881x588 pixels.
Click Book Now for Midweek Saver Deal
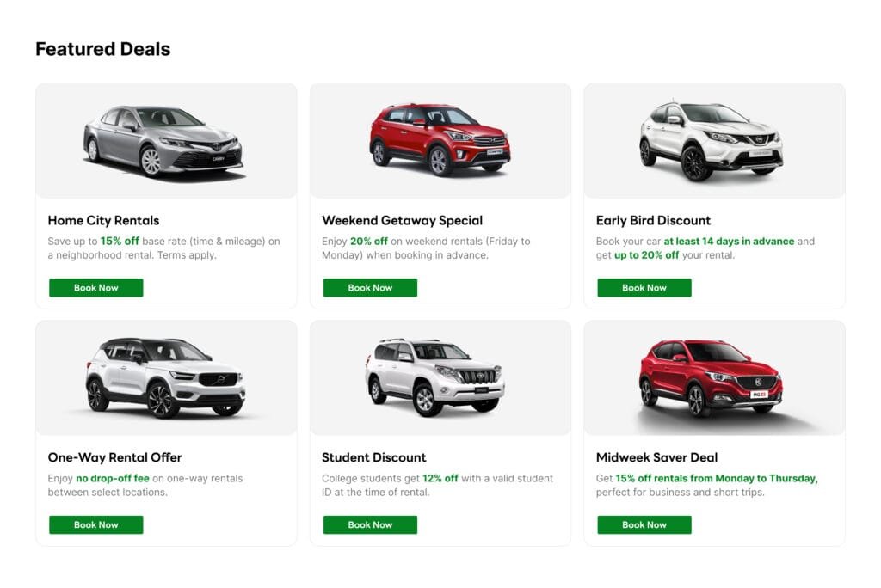(x=644, y=524)
